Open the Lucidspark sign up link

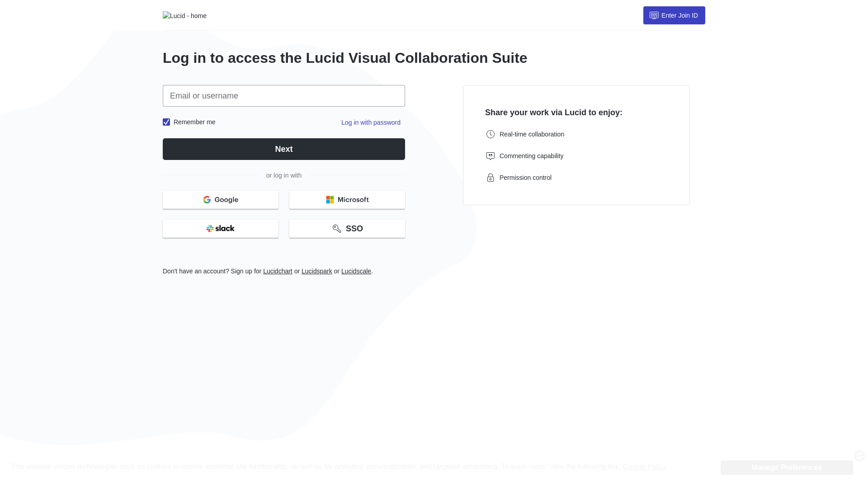click(317, 271)
